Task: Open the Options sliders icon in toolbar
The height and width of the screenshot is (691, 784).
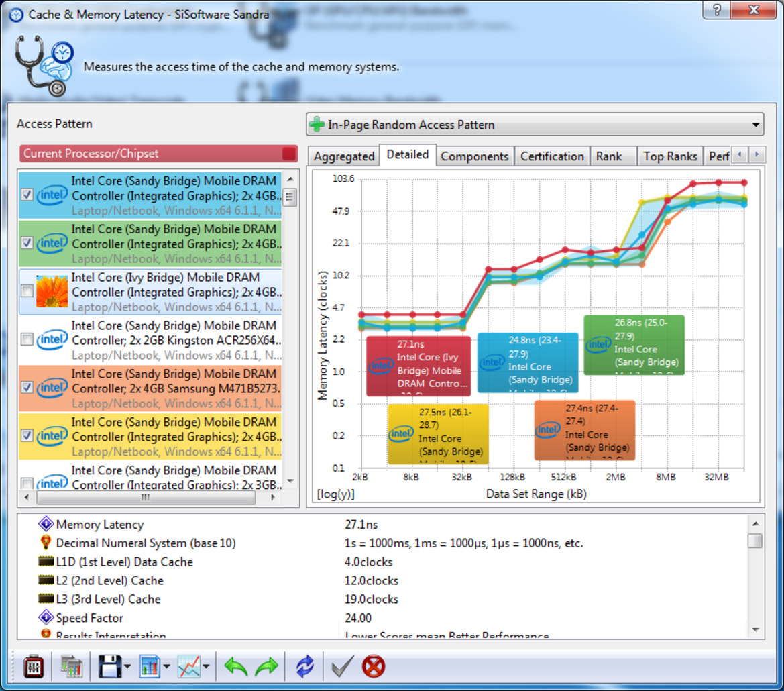Action: pos(34,666)
